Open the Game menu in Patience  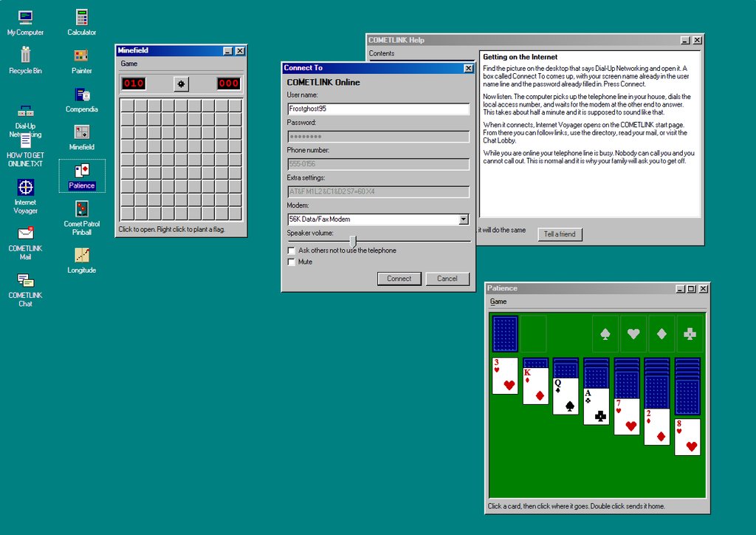tap(498, 301)
